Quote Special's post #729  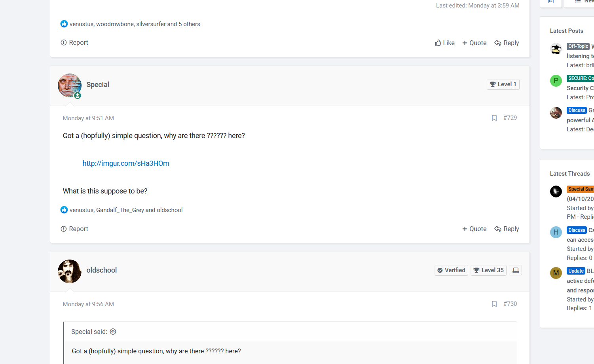pyautogui.click(x=474, y=229)
